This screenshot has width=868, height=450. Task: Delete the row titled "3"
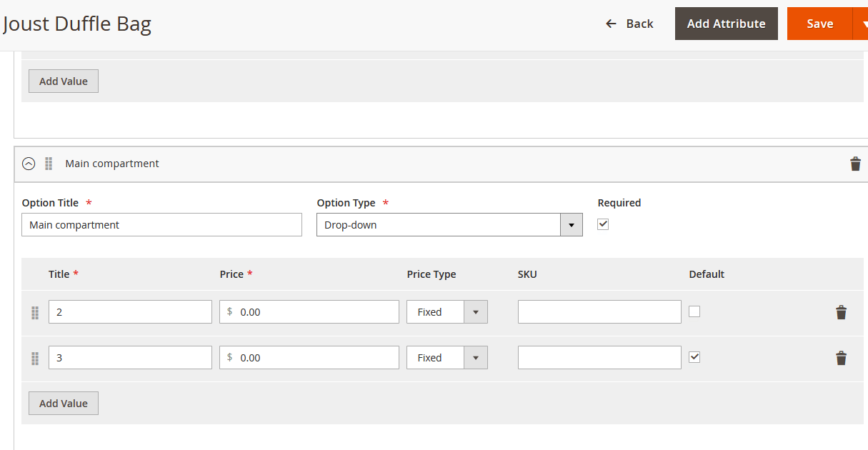tap(841, 358)
